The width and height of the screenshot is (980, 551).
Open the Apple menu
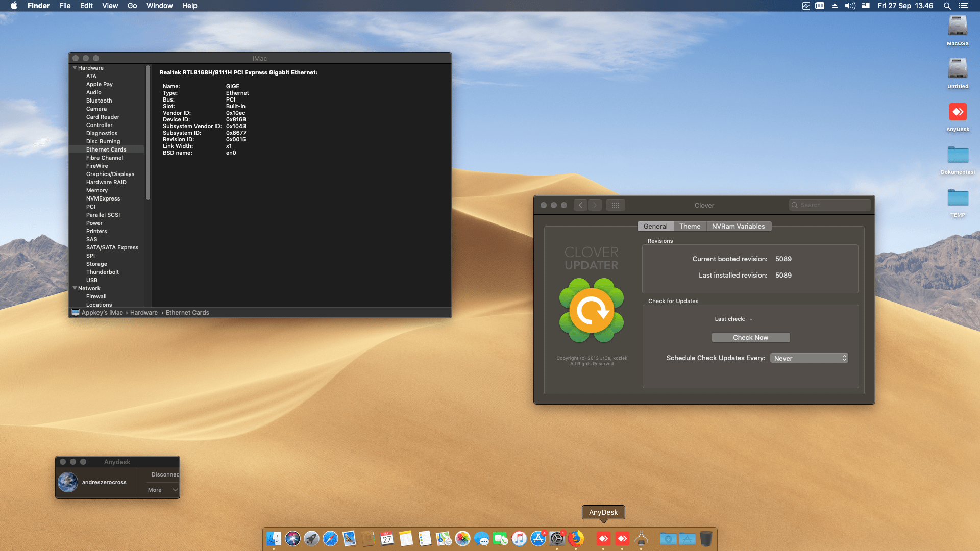tap(14, 6)
